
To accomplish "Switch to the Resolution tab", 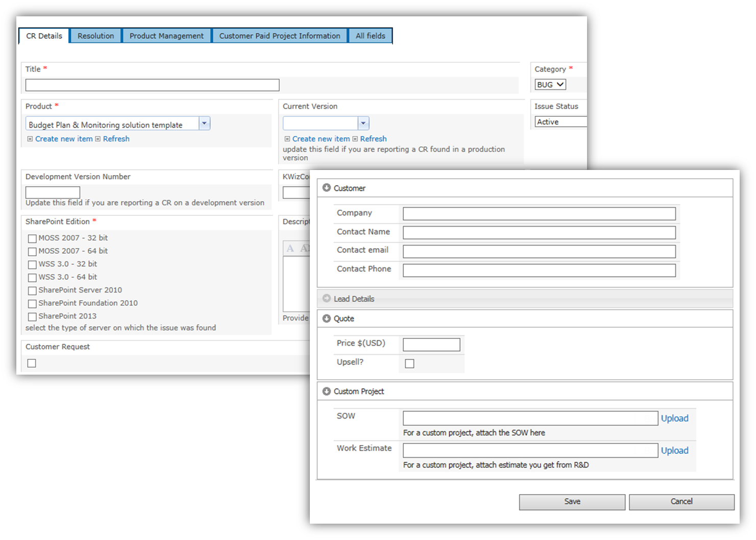I will point(95,36).
